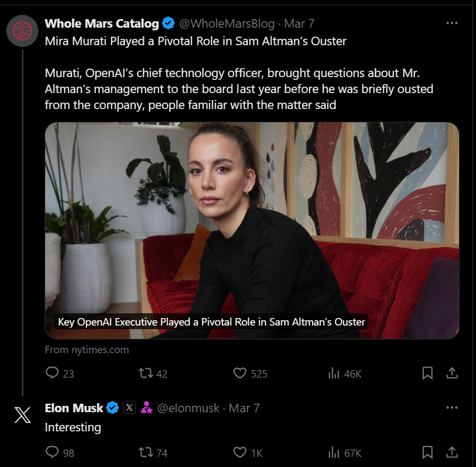Screen dimensions: 476x467
Task: Reply to the Whole Mars Catalog post
Action: coord(52,373)
